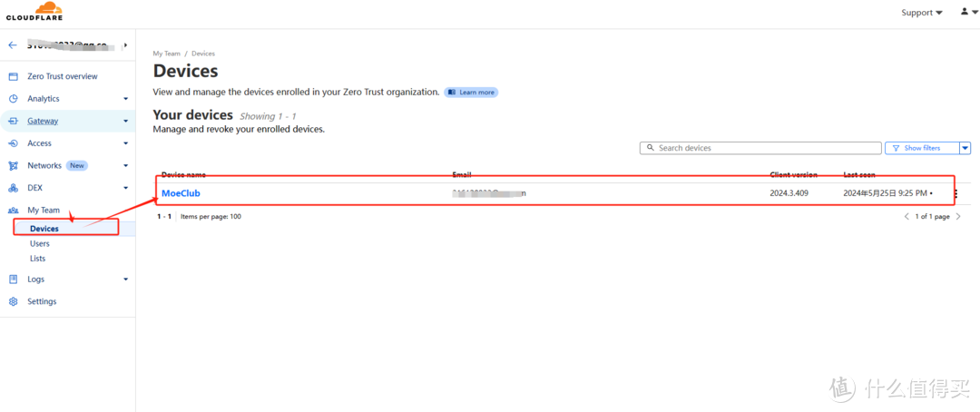Go to previous page arrow
The height and width of the screenshot is (412, 980).
(x=906, y=216)
